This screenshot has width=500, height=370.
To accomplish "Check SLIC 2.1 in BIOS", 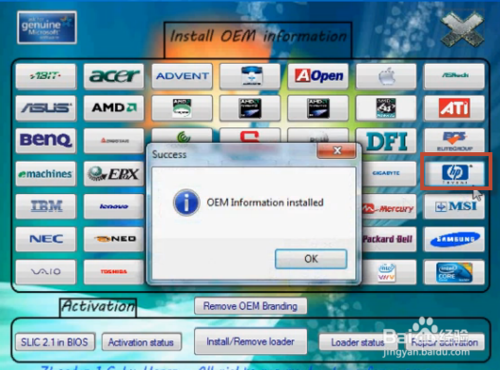I will click(x=55, y=342).
